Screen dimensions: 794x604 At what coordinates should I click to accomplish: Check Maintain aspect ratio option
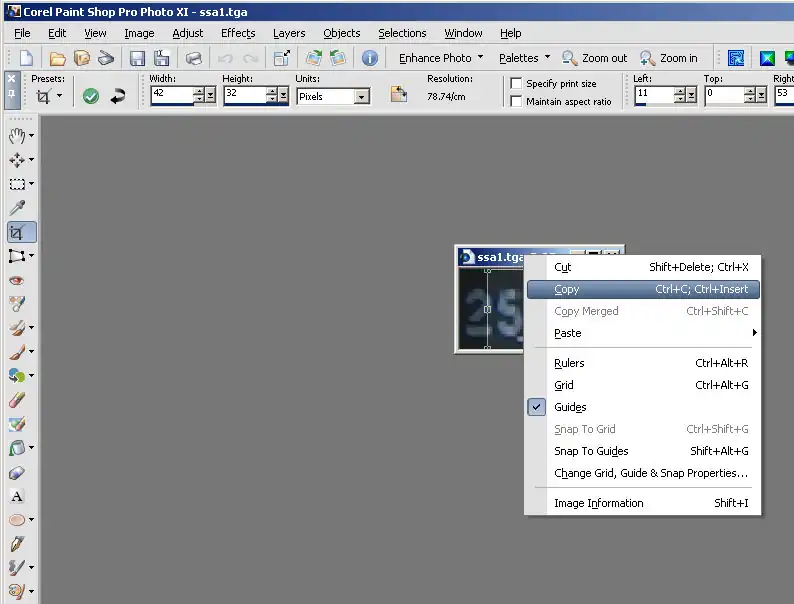[516, 102]
